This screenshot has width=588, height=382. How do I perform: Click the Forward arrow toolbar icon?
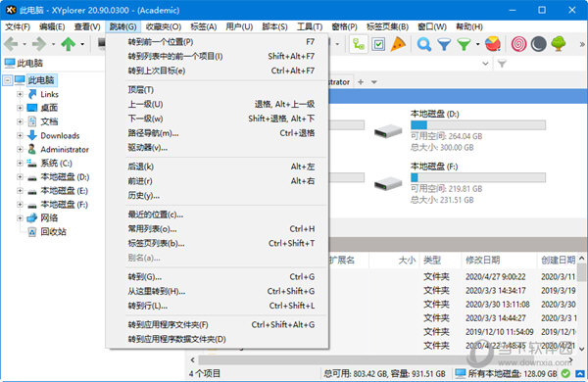point(39,44)
